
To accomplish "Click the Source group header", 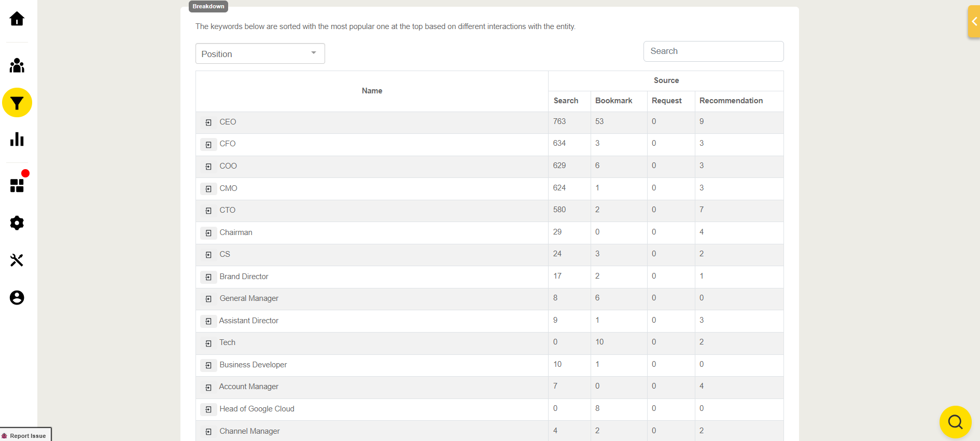I will pos(666,80).
